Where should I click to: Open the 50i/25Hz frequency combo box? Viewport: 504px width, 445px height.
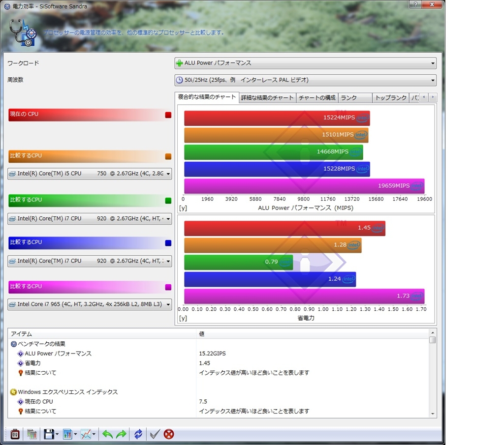pos(305,80)
